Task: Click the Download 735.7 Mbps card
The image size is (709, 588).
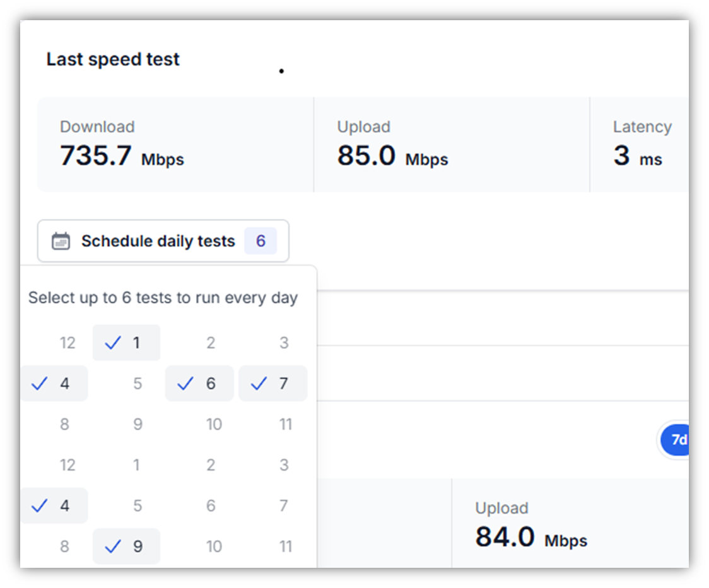Action: pyautogui.click(x=175, y=144)
